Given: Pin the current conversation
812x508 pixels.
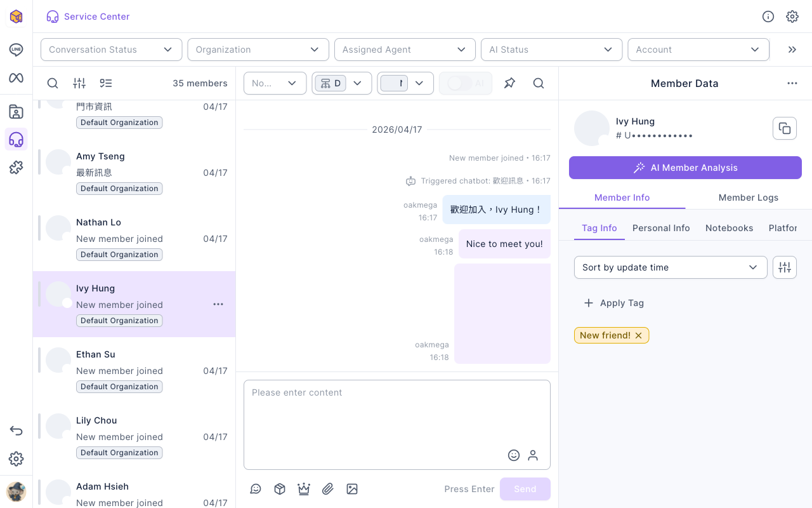Looking at the screenshot, I should [x=509, y=83].
